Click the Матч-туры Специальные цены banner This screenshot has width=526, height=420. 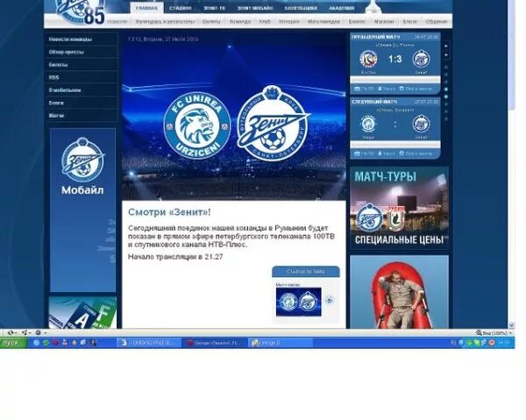point(399,208)
